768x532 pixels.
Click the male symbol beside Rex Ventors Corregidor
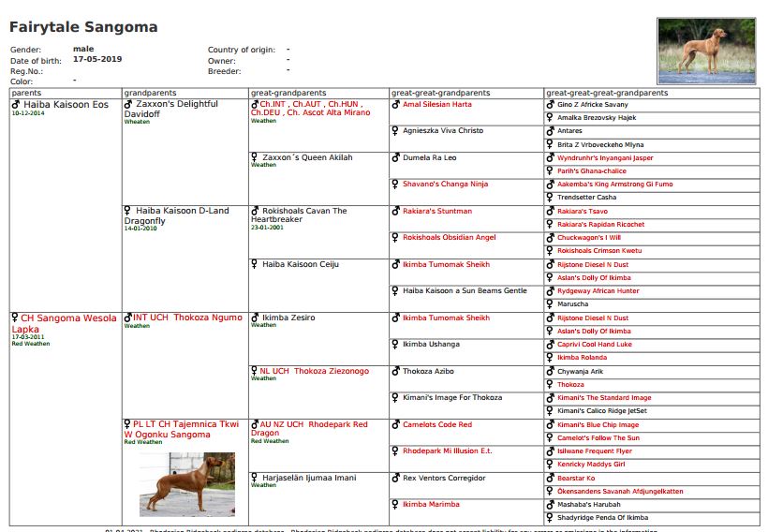pos(396,478)
